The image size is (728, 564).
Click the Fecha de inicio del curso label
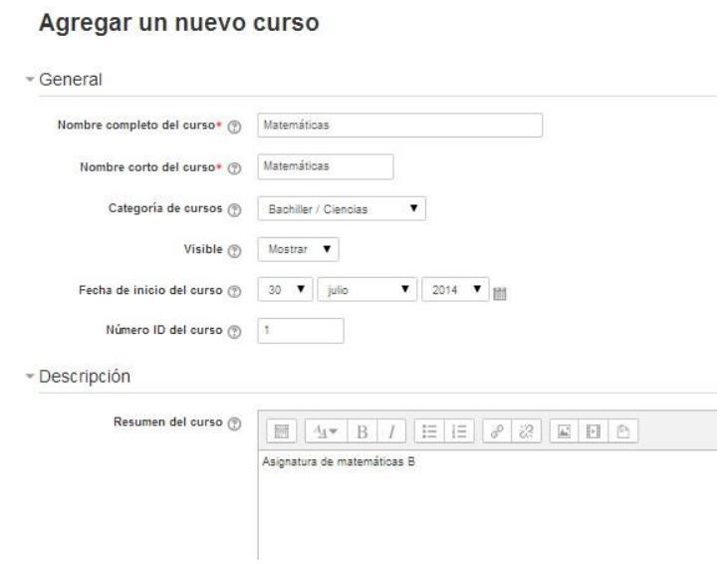point(150,290)
